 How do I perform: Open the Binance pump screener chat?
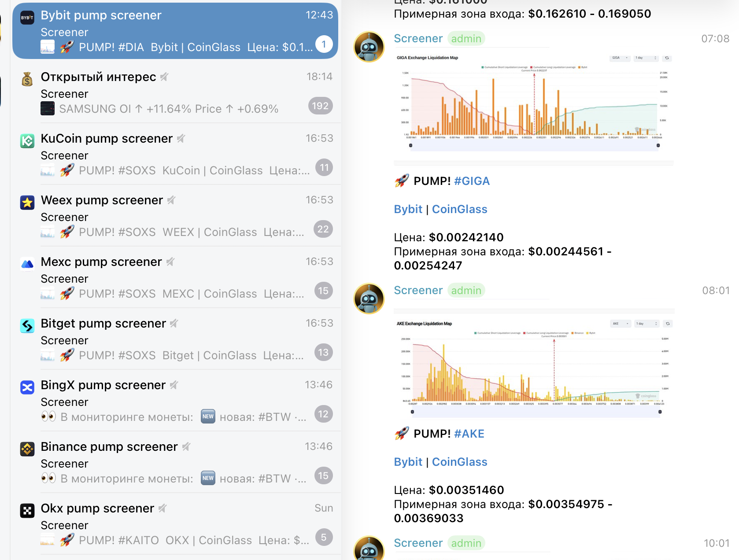coord(175,462)
